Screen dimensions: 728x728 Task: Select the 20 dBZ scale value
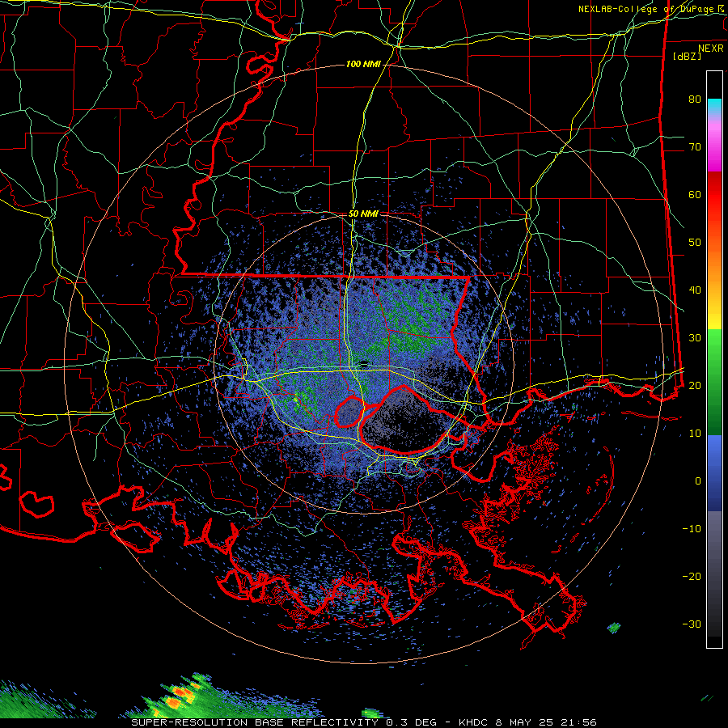tap(695, 386)
